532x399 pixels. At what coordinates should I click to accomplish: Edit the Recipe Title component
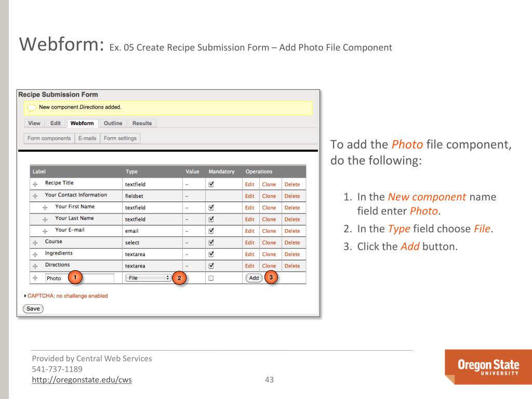pos(250,184)
